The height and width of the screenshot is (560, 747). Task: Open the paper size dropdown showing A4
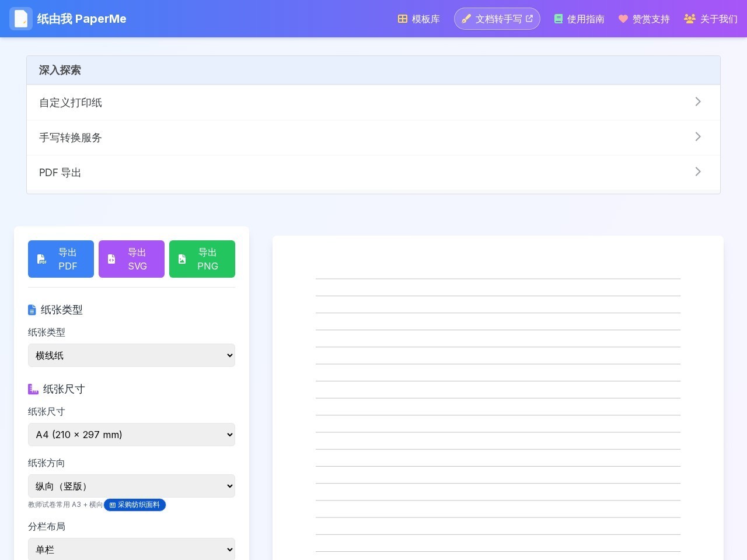[131, 435]
